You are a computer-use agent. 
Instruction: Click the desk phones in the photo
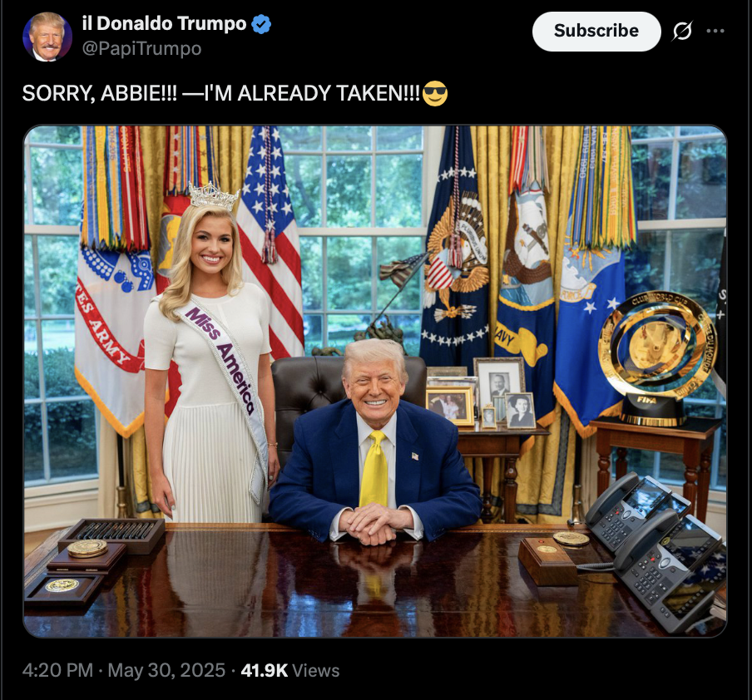pyautogui.click(x=656, y=550)
